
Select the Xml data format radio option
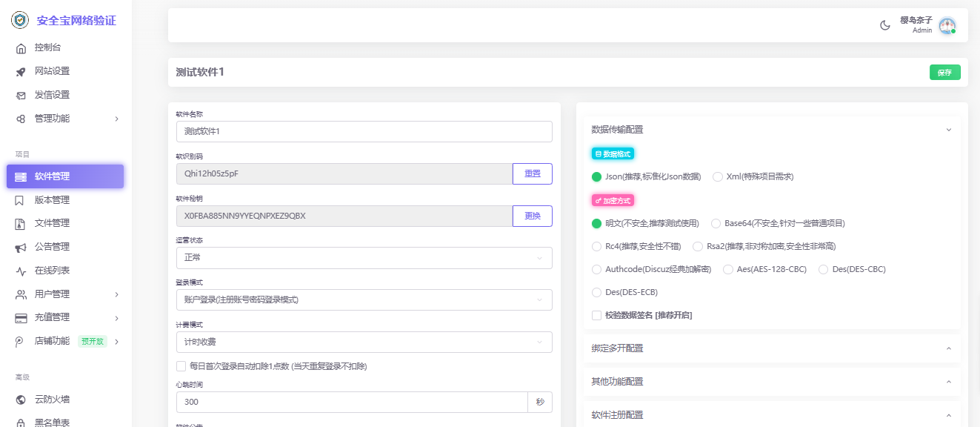(x=718, y=177)
